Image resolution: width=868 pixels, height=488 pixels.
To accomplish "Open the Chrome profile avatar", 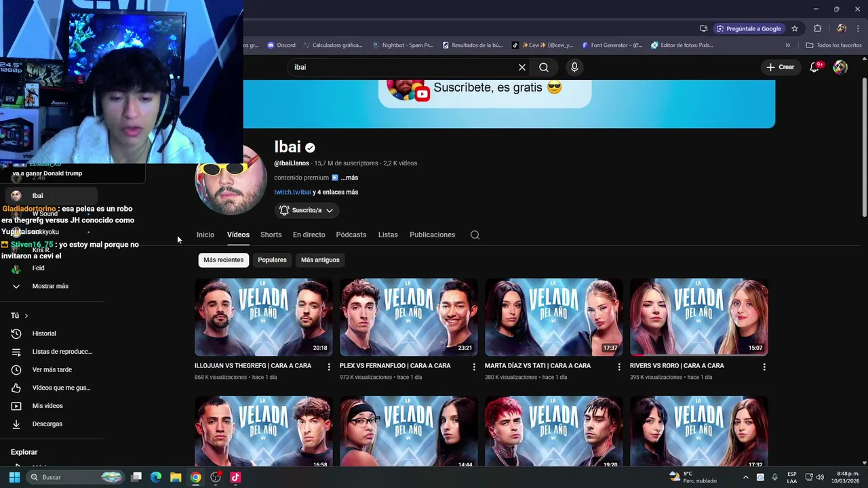I will point(842,28).
